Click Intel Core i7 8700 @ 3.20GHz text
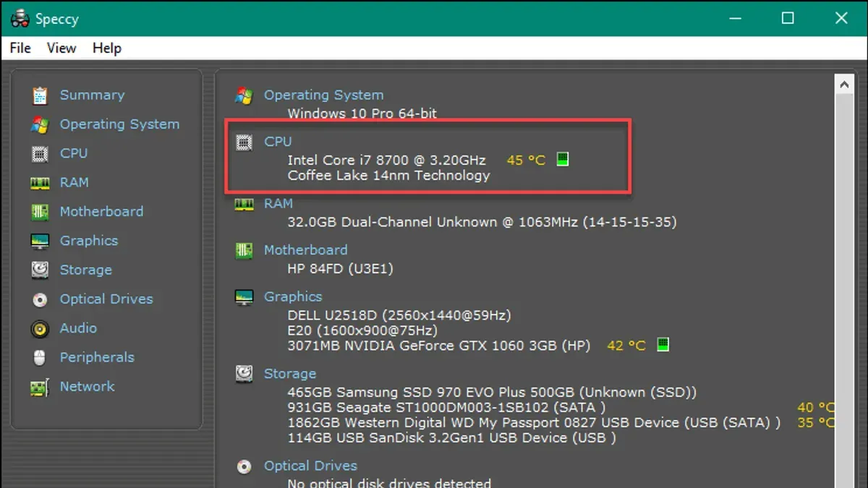Screen dimensions: 868x488 (x=386, y=160)
